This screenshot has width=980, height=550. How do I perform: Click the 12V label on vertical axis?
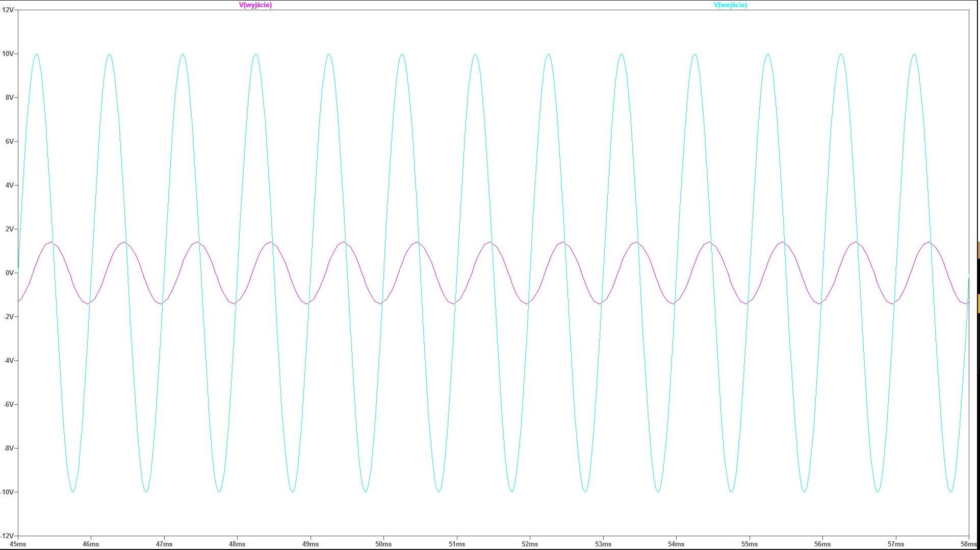(8, 10)
